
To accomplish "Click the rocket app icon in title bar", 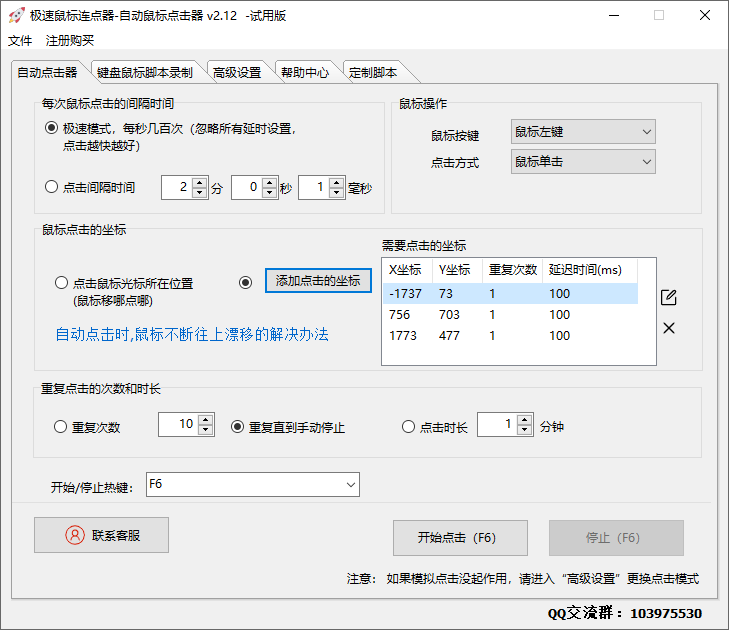I will [x=16, y=15].
